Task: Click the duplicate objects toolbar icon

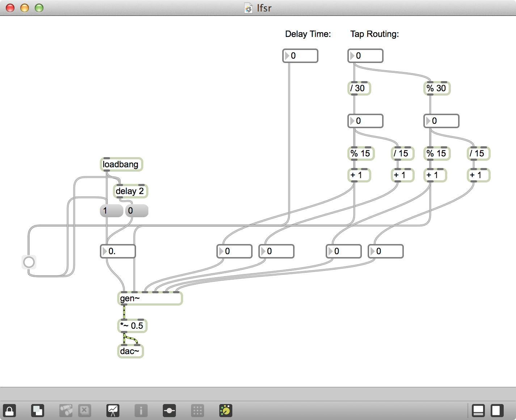Action: pyautogui.click(x=37, y=411)
